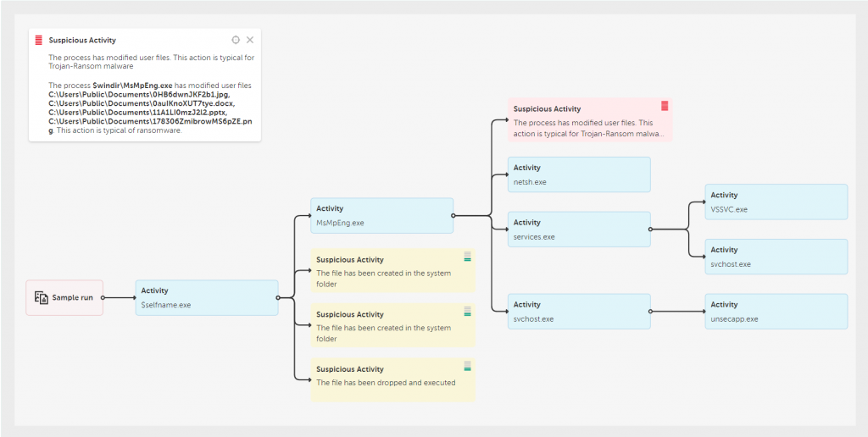This screenshot has width=868, height=437.
Task: Click the Sample run file icon
Action: (x=41, y=298)
